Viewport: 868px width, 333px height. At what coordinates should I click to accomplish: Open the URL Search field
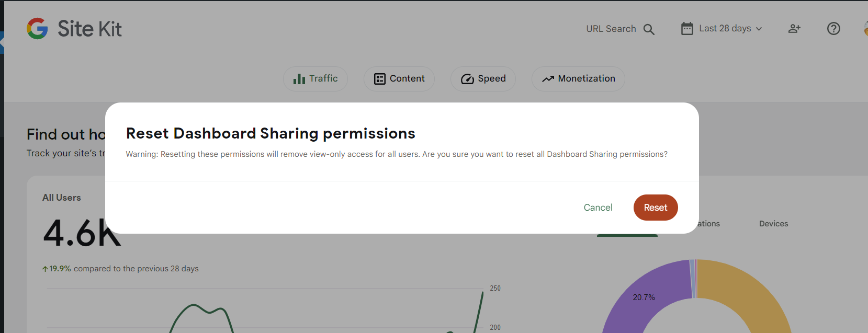(x=620, y=29)
